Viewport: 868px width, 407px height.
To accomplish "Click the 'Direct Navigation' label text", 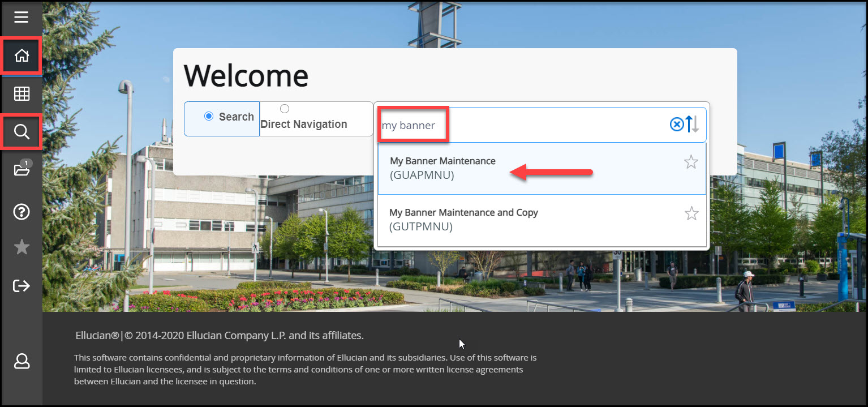I will (x=304, y=124).
